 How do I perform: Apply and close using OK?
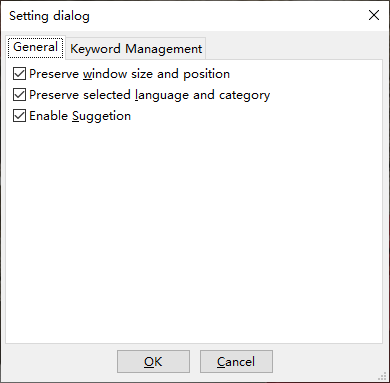coord(153,362)
